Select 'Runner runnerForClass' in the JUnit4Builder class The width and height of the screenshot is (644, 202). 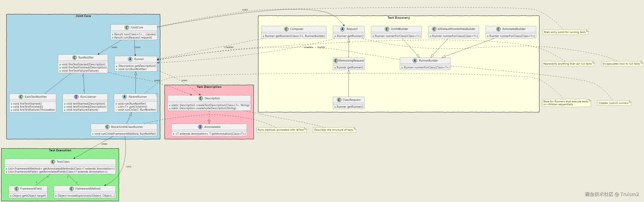click(x=398, y=36)
